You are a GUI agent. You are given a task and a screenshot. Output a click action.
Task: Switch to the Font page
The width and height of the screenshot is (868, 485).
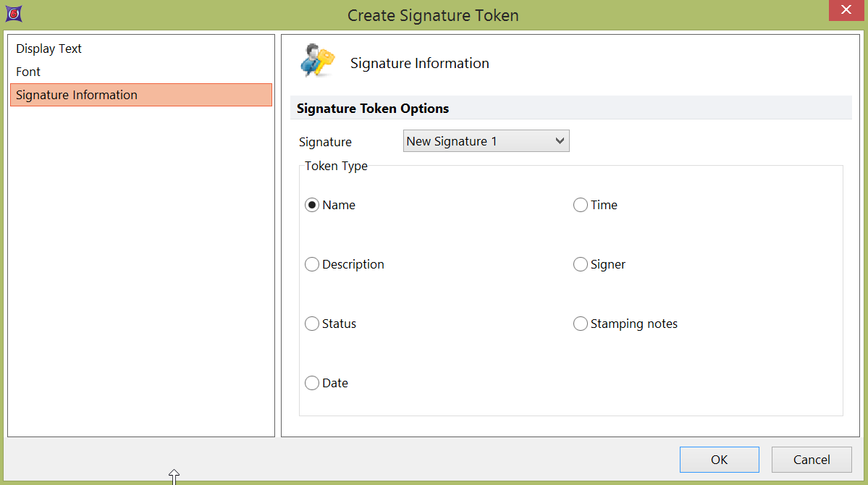tap(28, 72)
